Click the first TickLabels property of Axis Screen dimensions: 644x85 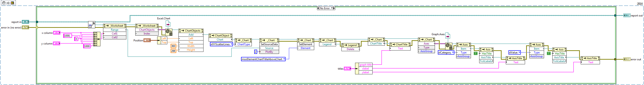click(486, 61)
